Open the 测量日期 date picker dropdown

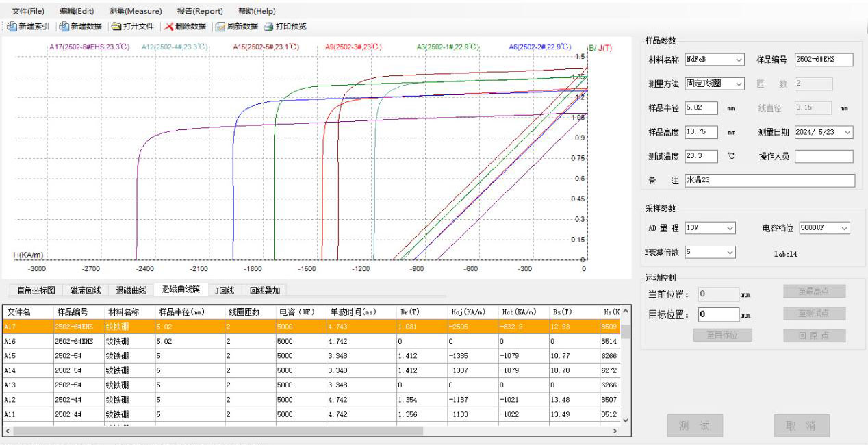pos(848,132)
